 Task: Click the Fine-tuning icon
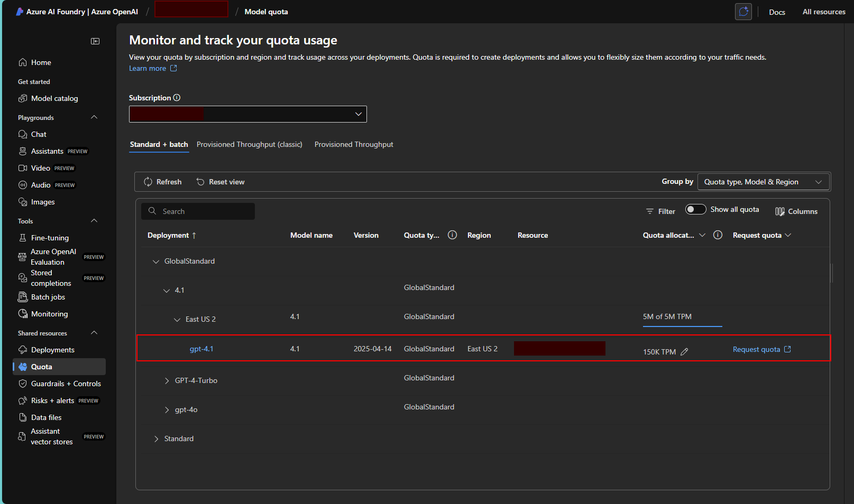click(x=23, y=238)
